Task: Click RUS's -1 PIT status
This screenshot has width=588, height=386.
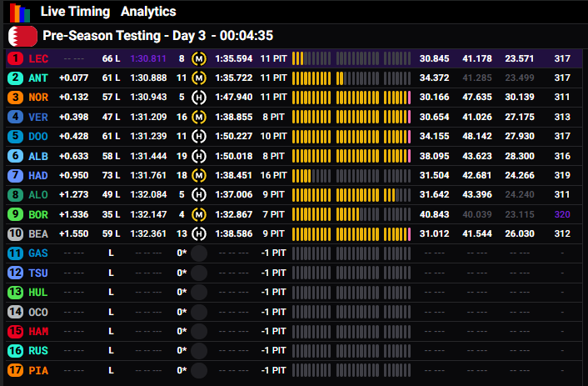Action: [273, 351]
